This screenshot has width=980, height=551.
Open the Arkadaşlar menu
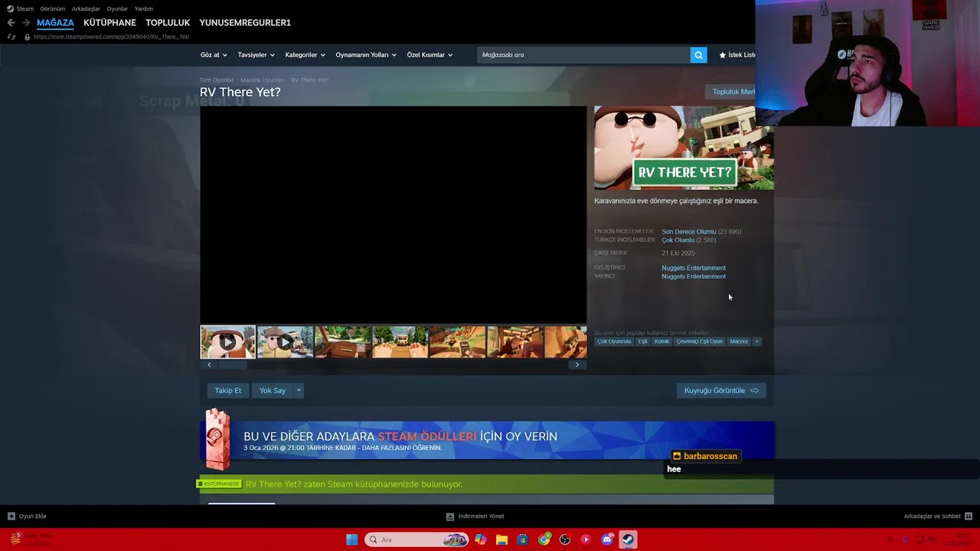(86, 8)
